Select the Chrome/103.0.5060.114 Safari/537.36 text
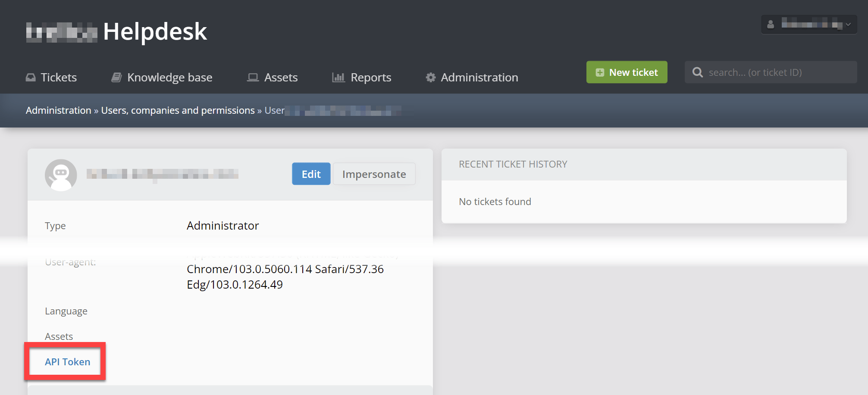 coord(285,269)
